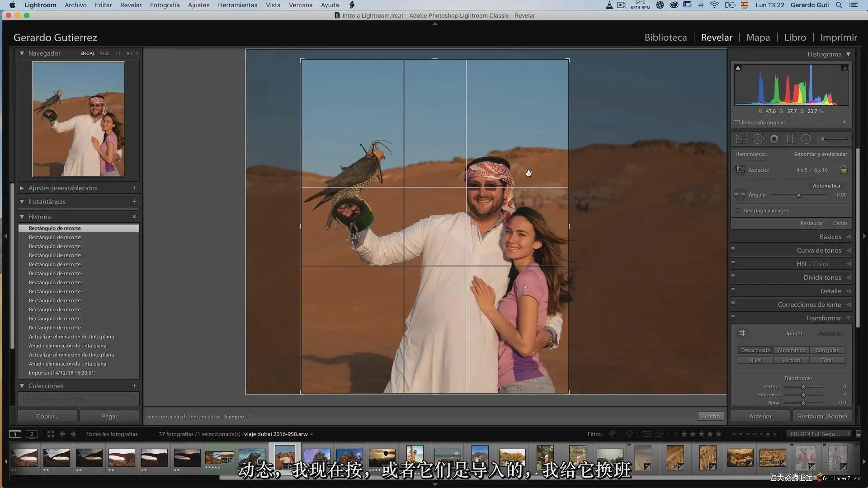Open the Fotografía menu
Screen dimensions: 868x488
(x=165, y=5)
